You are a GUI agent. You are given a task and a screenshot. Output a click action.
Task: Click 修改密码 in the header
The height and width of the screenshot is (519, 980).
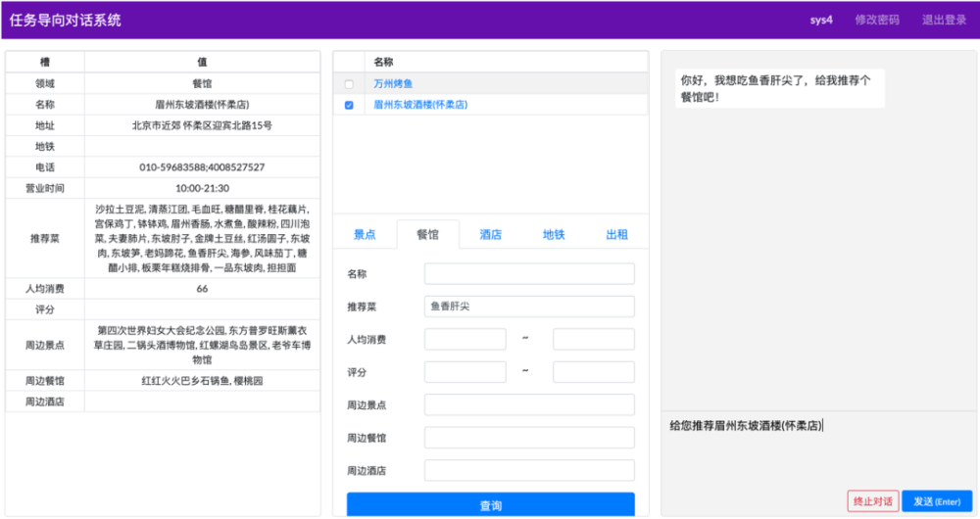pos(877,20)
